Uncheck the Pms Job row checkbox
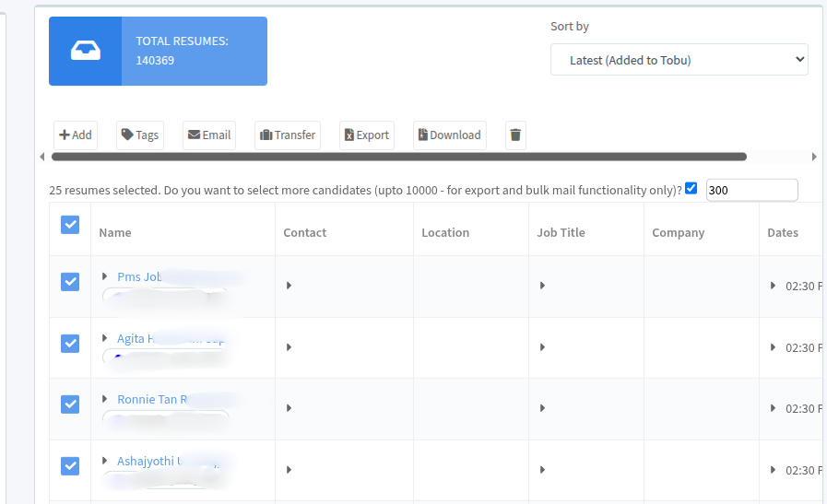Screen dimensions: 827x504 [x=70, y=282]
